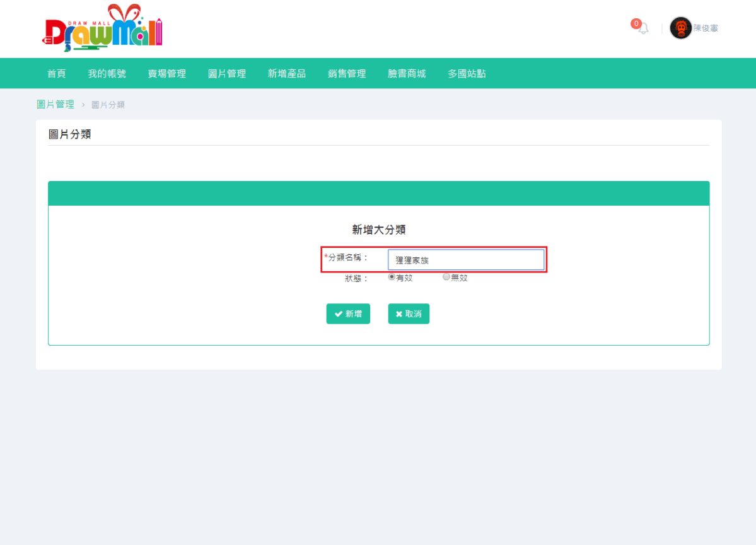756x545 pixels.
Task: Open the 賣場管理 menu item
Action: [x=166, y=73]
